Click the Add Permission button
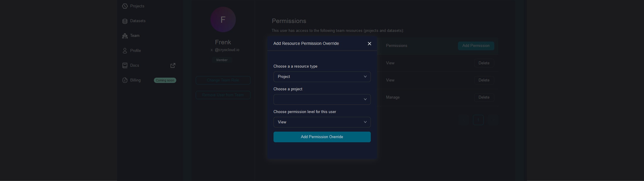 (x=476, y=46)
